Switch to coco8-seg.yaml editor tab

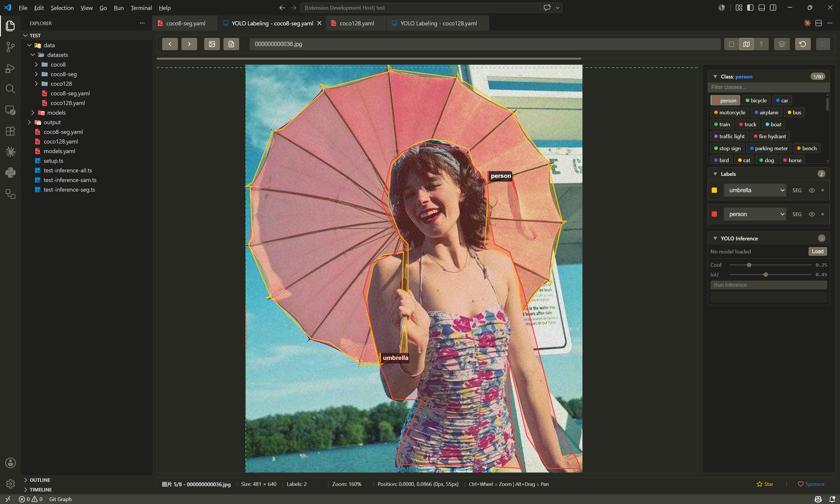(x=185, y=23)
